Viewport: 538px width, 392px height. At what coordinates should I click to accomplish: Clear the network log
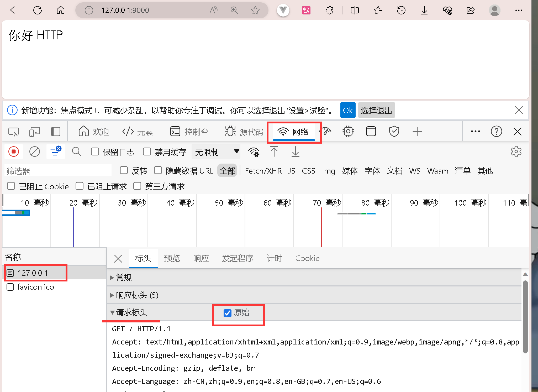tap(34, 151)
